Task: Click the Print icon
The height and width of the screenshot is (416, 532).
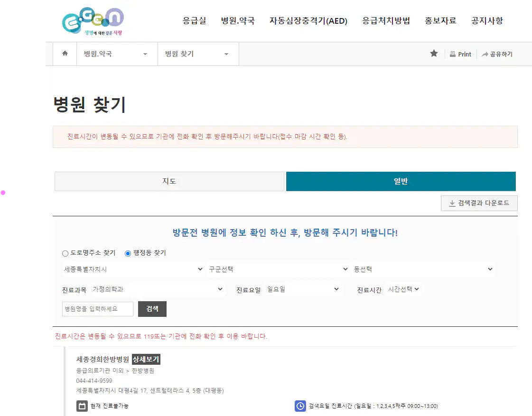Action: coord(452,54)
